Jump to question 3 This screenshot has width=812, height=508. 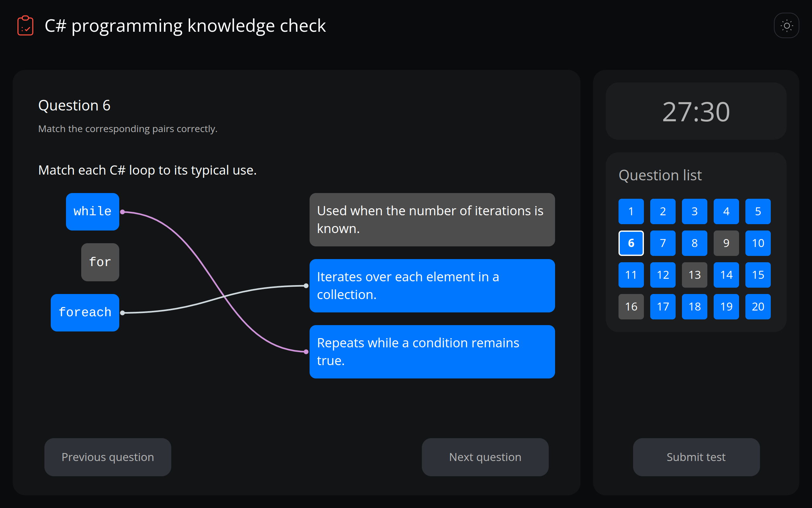695,211
